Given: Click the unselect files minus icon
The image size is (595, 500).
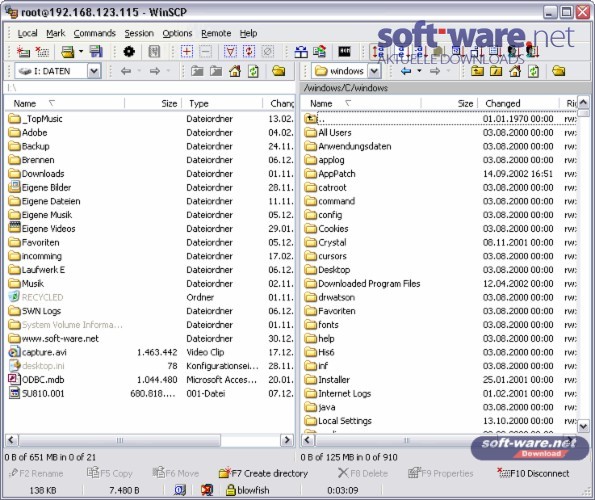Looking at the screenshot, I should (206, 51).
